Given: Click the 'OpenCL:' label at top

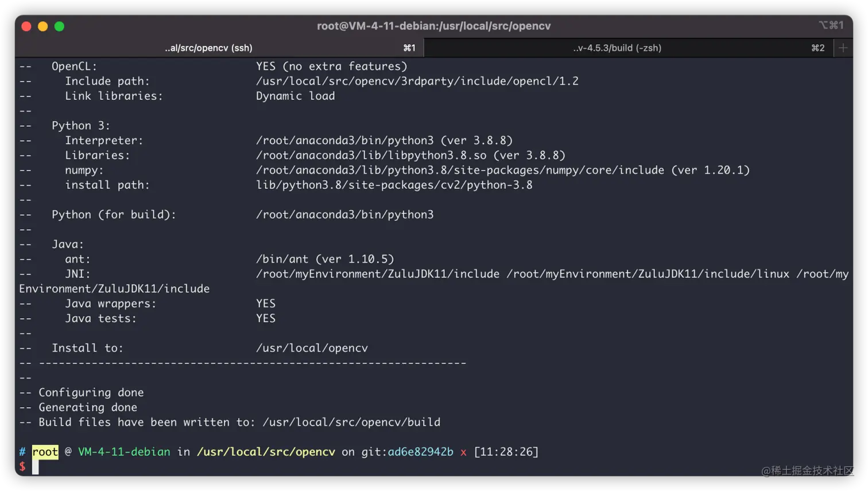Looking at the screenshot, I should click(x=74, y=66).
